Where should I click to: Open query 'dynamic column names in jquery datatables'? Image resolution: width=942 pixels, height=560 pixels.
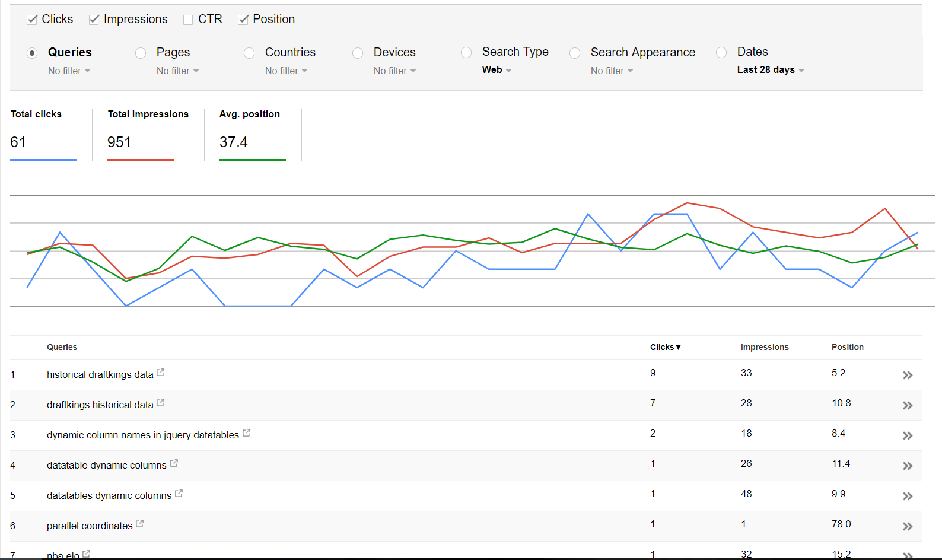pos(142,435)
